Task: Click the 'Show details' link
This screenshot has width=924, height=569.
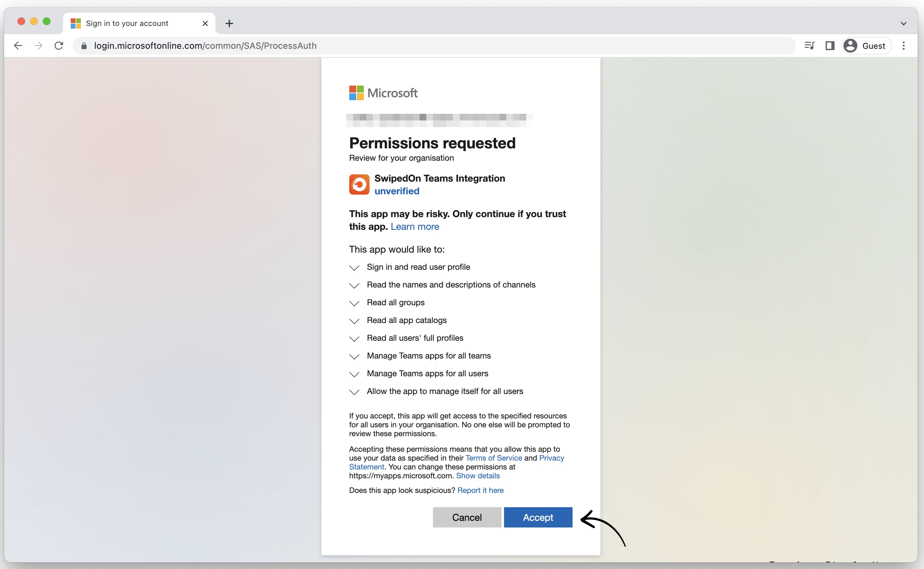Action: pos(478,476)
